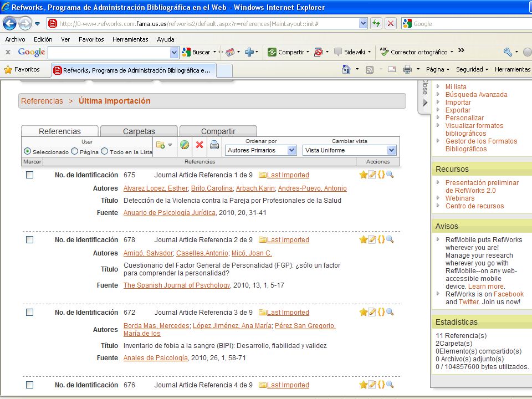Screen dimensions: 532x399
Task: View reference 672 with magnifier icon
Action: (x=390, y=312)
